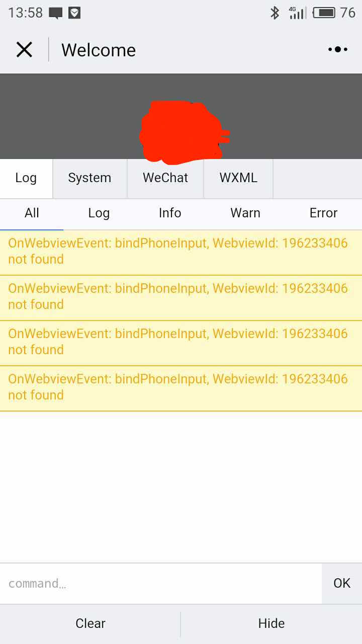Clear the console log
The width and height of the screenshot is (362, 644).
pos(90,624)
